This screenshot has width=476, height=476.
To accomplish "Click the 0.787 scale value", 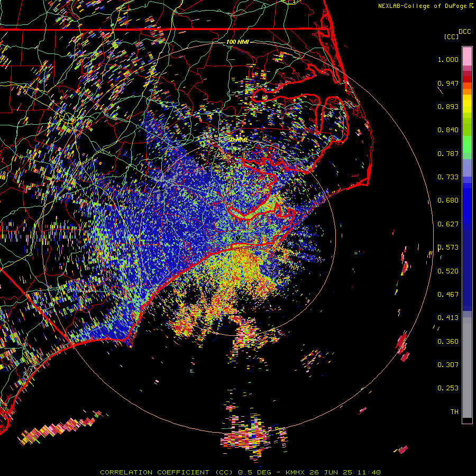I will tap(448, 153).
